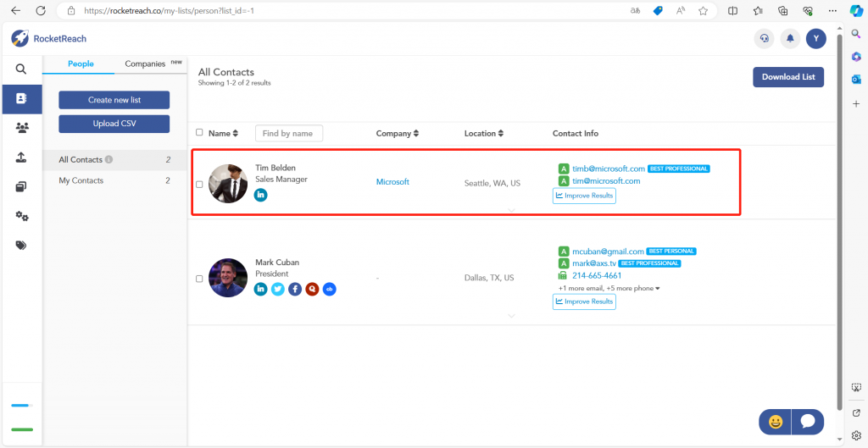Viewport: 868px width, 448px height.
Task: Go back in the browser
Action: coord(15,10)
